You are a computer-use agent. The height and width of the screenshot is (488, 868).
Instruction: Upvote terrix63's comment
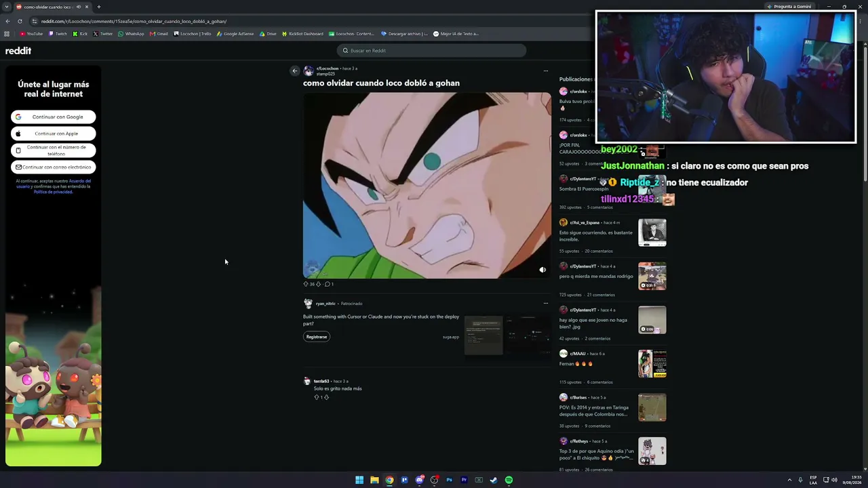pos(316,397)
